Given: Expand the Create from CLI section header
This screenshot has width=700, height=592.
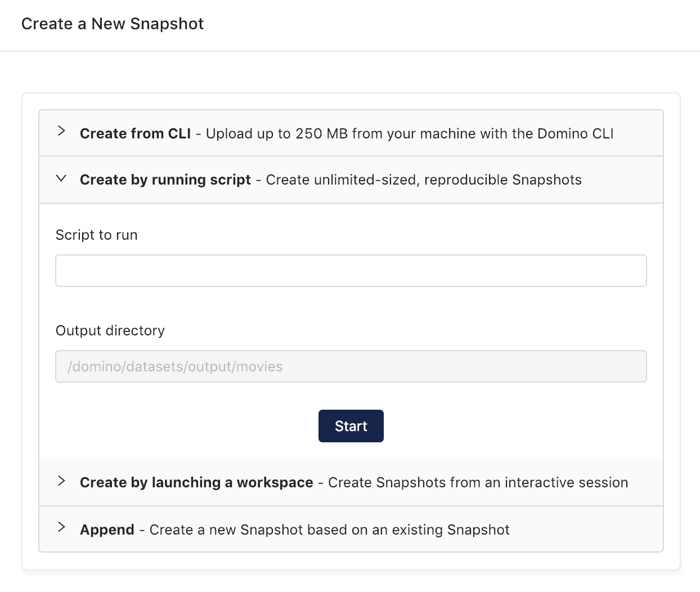Looking at the screenshot, I should click(351, 133).
